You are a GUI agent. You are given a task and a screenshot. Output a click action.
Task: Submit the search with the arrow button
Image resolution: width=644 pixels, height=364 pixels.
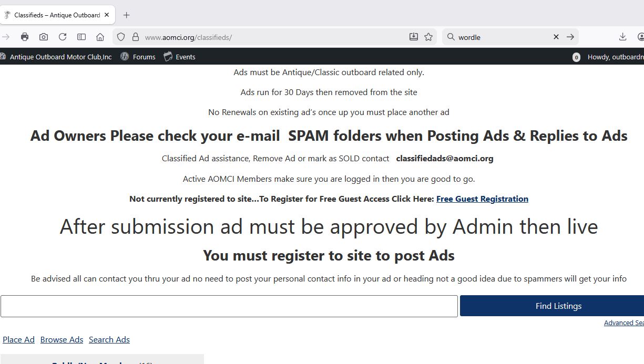coord(570,37)
